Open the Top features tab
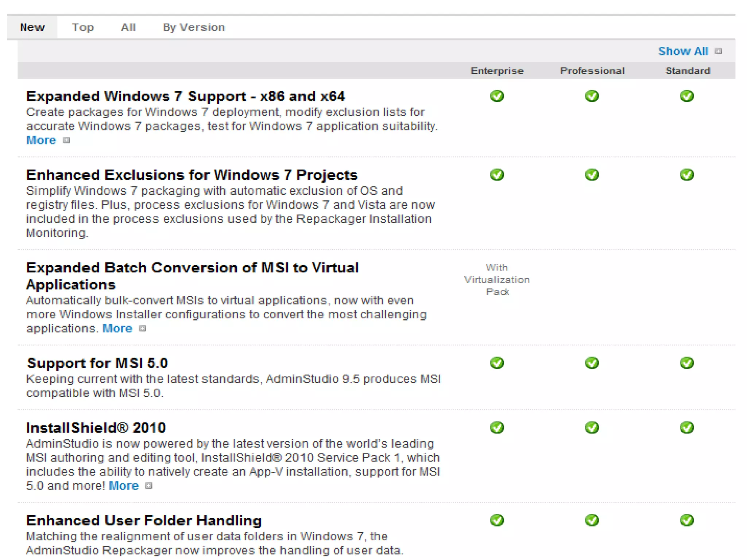The image size is (747, 560). 82,27
